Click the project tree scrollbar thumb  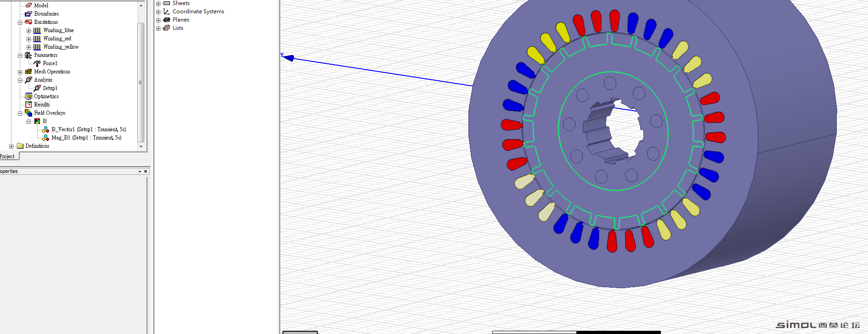tap(141, 82)
